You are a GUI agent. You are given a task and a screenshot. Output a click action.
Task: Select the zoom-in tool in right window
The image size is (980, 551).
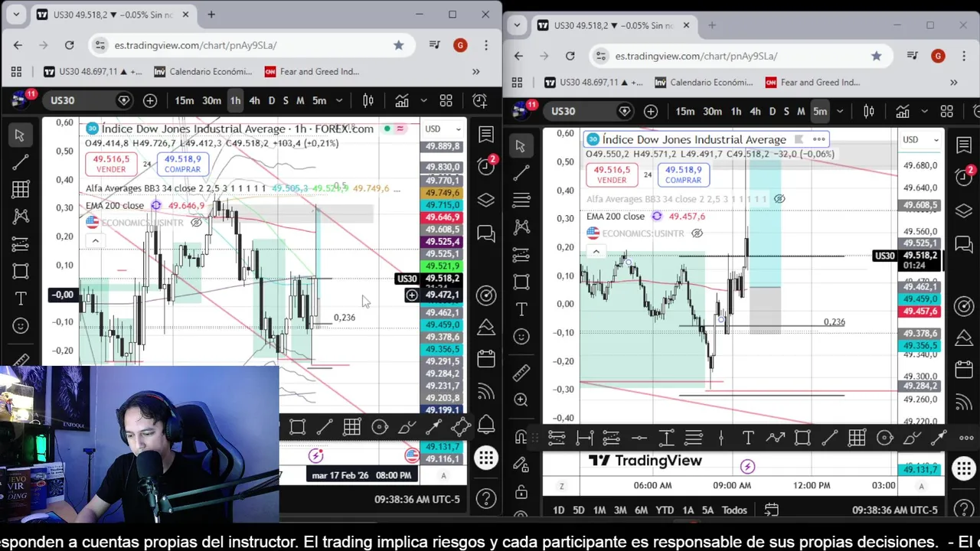[x=521, y=399]
